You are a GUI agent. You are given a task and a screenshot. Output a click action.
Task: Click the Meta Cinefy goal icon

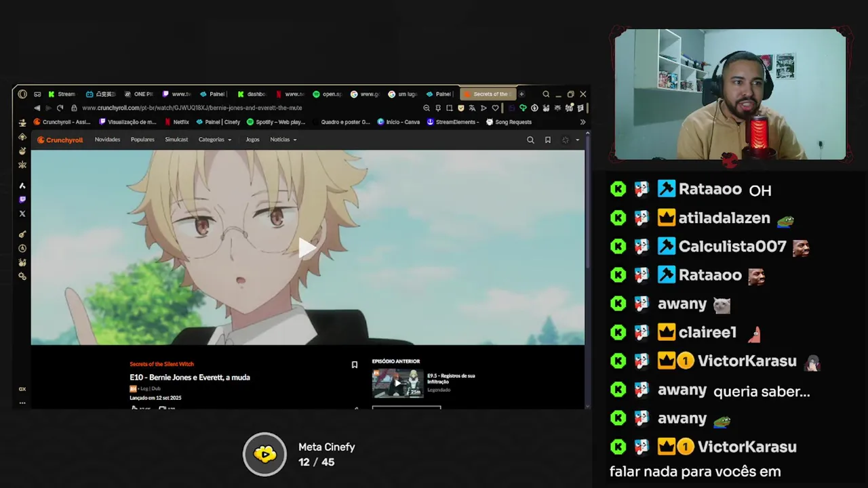coord(265,454)
